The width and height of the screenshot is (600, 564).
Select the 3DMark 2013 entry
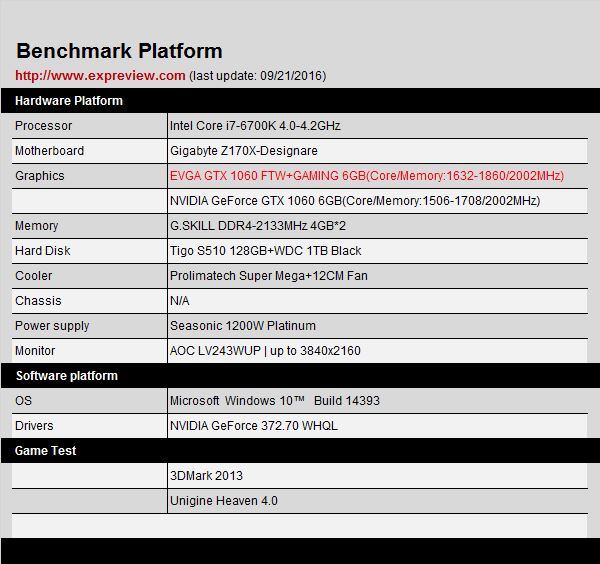pos(207,476)
